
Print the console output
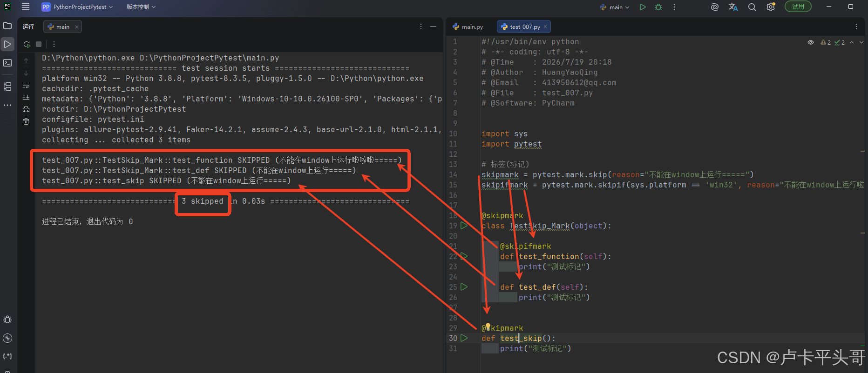click(26, 109)
